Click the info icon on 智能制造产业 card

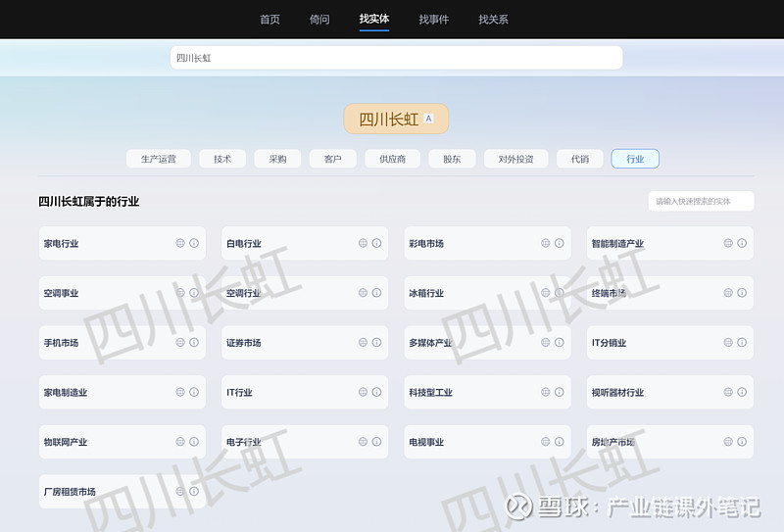(x=742, y=243)
